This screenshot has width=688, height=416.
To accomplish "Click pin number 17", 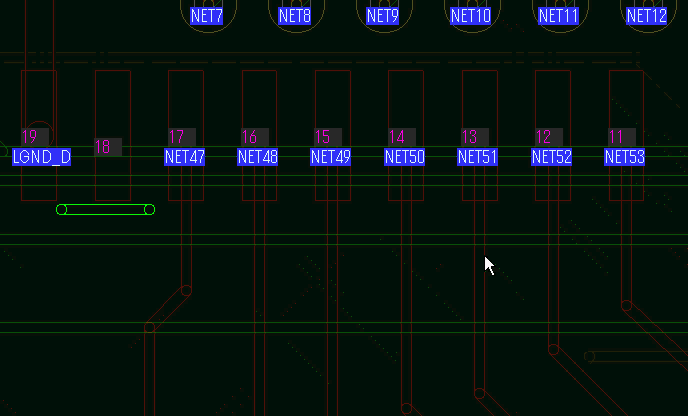I will point(182,137).
